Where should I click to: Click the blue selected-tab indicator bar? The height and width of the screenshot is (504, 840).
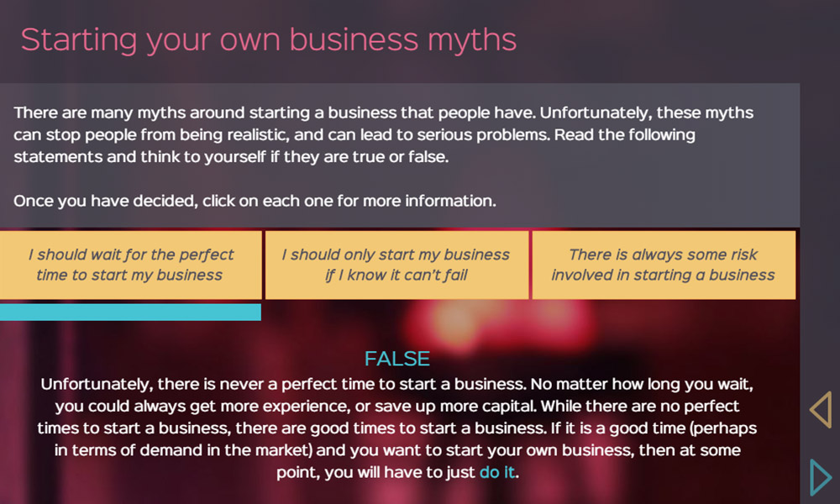pos(130,312)
